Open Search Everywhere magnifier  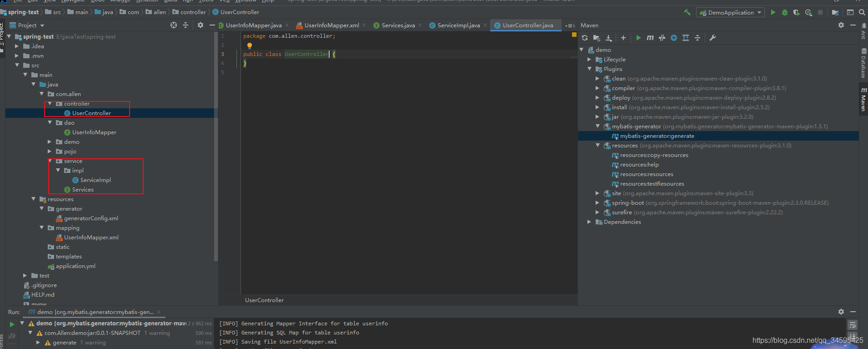862,12
